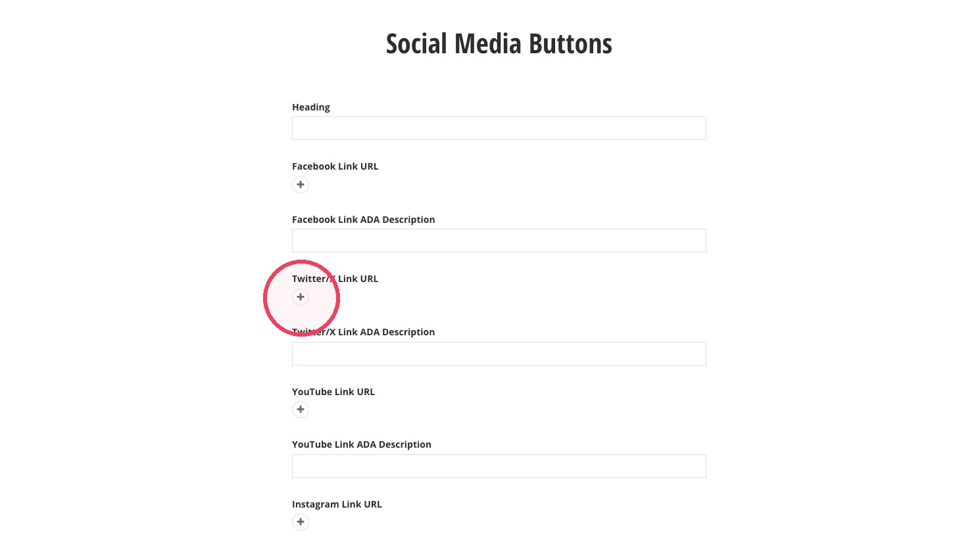Click the Facebook Link URL label
Image resolution: width=980 pixels, height=547 pixels.
(x=335, y=166)
